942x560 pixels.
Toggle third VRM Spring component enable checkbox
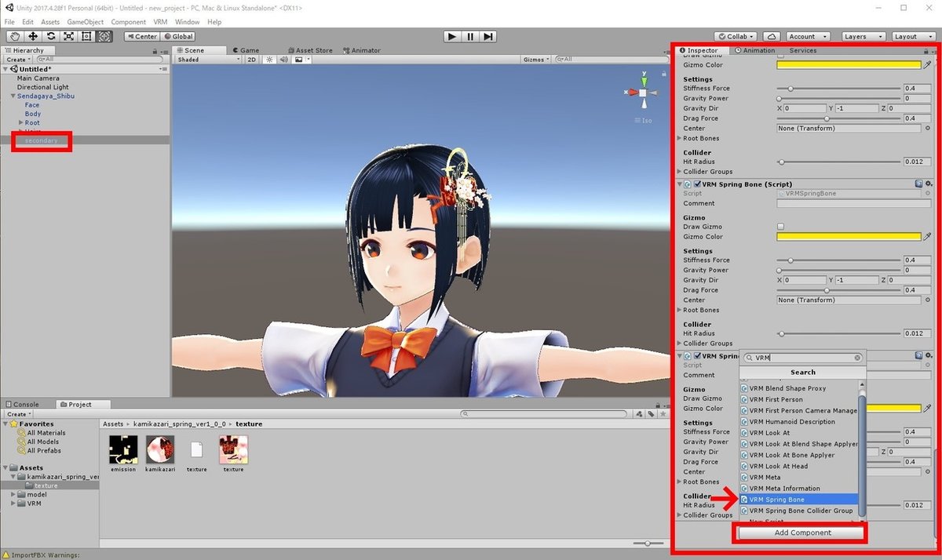(697, 355)
